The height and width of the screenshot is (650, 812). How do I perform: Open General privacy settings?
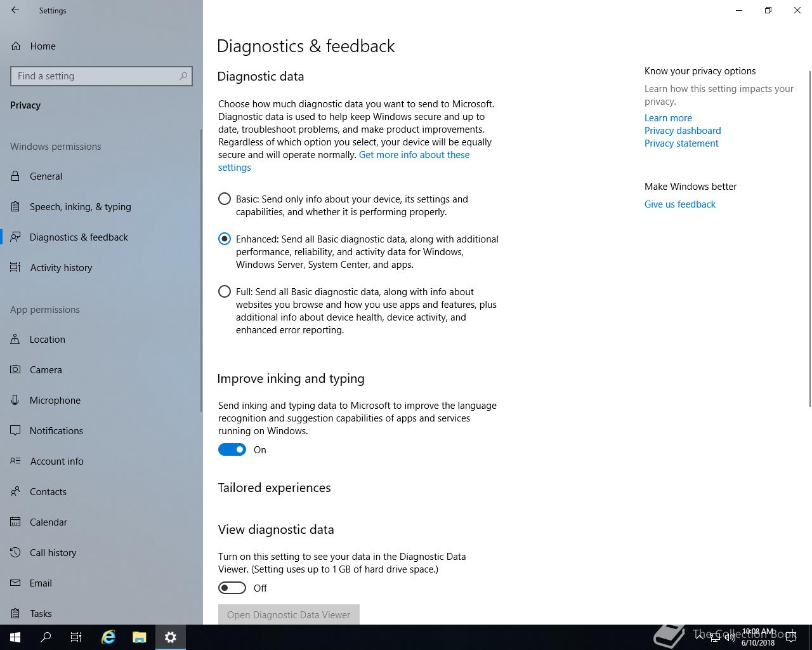pos(101,176)
